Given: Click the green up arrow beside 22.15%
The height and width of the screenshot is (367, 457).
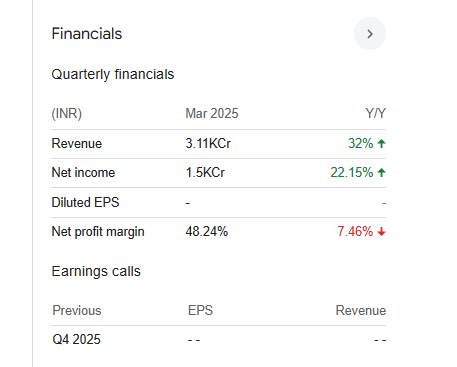Looking at the screenshot, I should click(x=381, y=172).
